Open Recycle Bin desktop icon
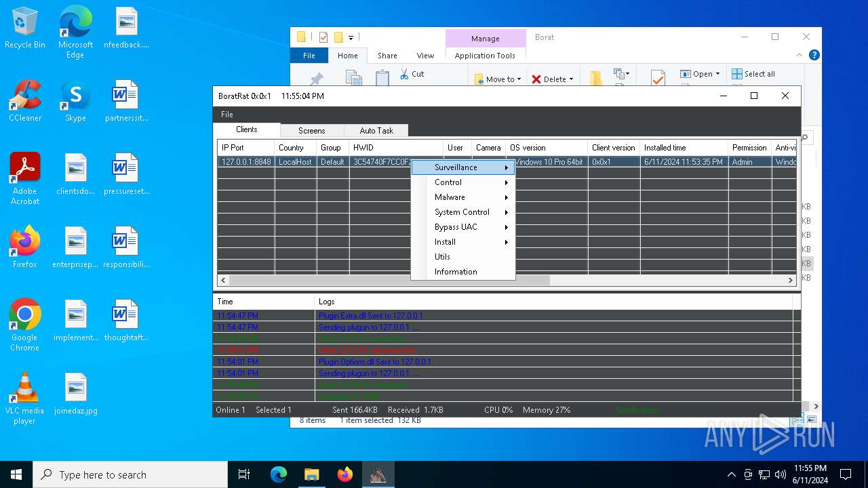Screen dimensions: 868x488 [25, 28]
